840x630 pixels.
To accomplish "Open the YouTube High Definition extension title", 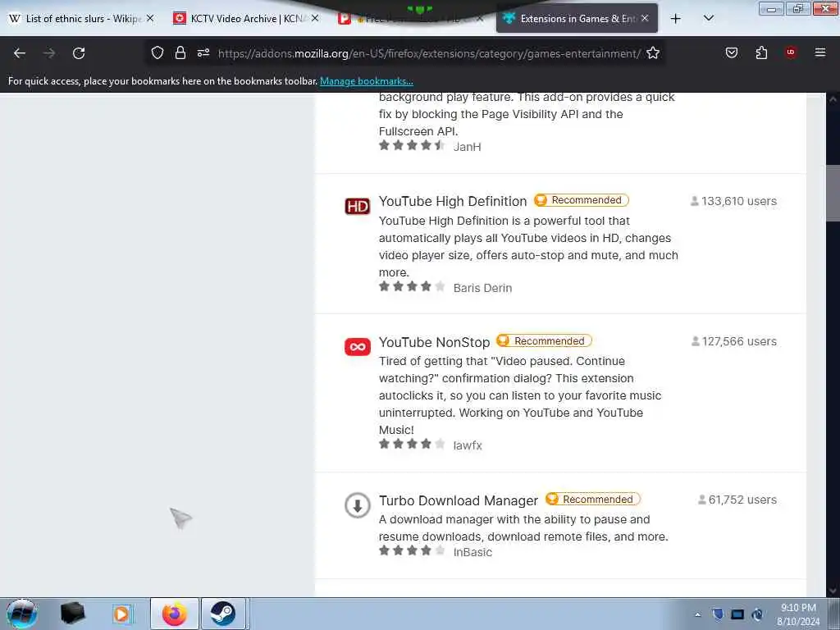I will (x=453, y=201).
